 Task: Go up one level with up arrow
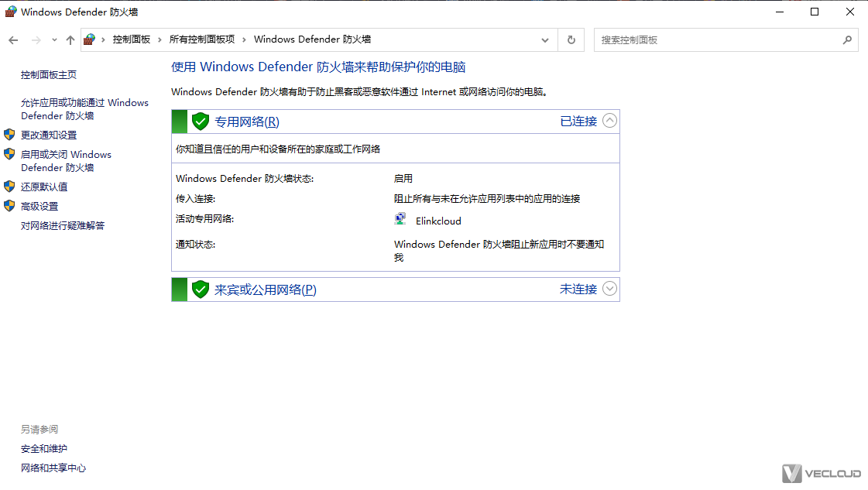point(70,39)
